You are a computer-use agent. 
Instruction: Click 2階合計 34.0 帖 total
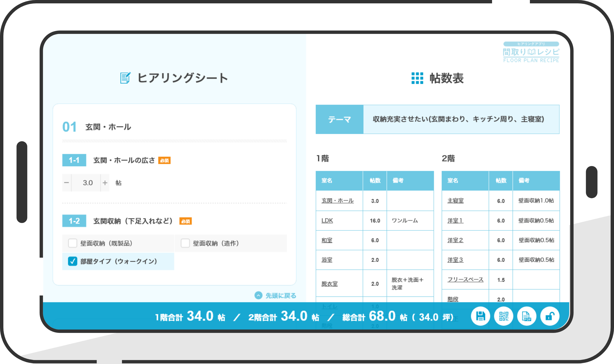pyautogui.click(x=284, y=317)
